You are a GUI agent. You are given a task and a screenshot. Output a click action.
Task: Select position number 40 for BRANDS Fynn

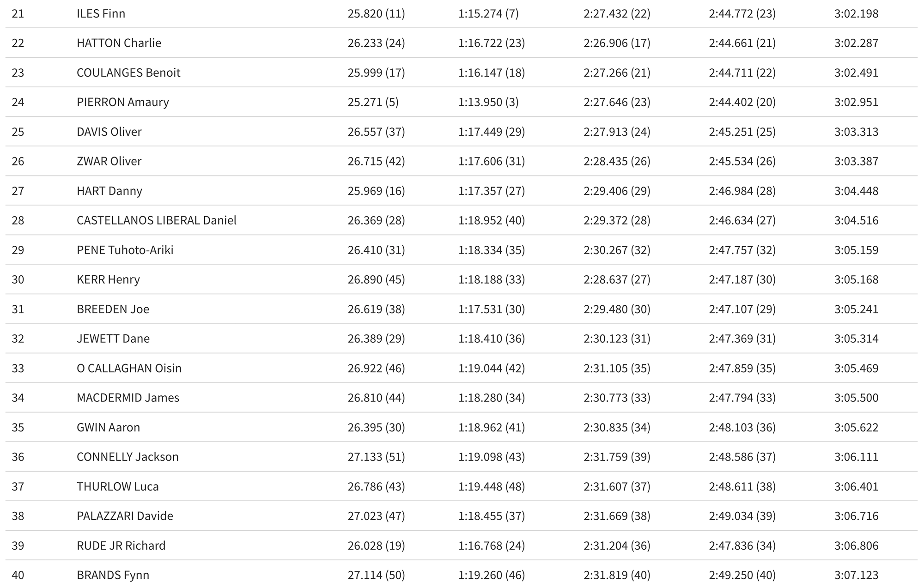18,575
